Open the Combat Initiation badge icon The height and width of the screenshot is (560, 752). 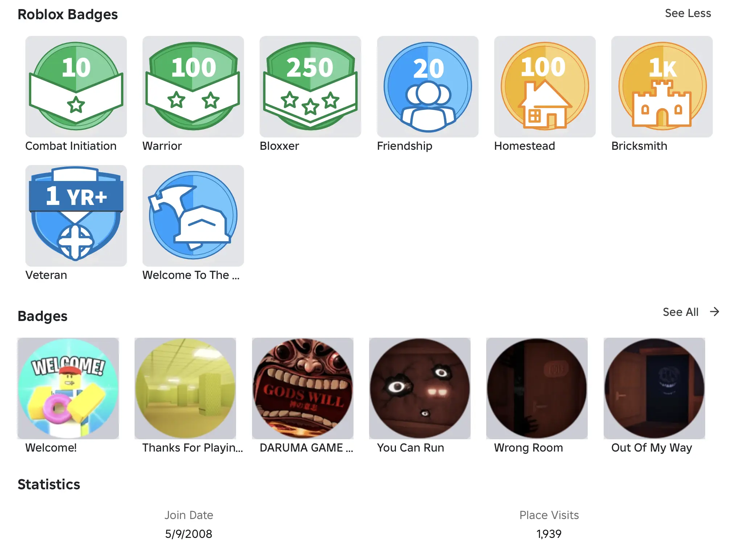coord(76,86)
